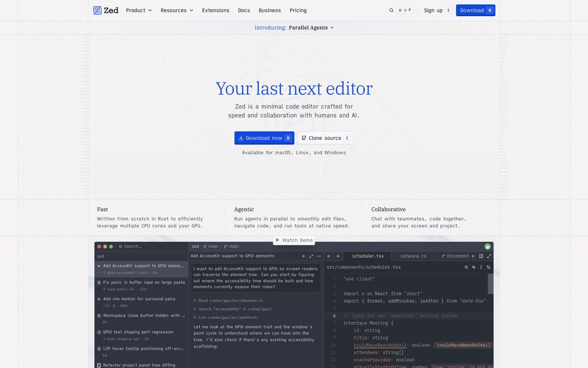Go back with the left arrow in editor
The width and height of the screenshot is (588, 368).
(329, 256)
